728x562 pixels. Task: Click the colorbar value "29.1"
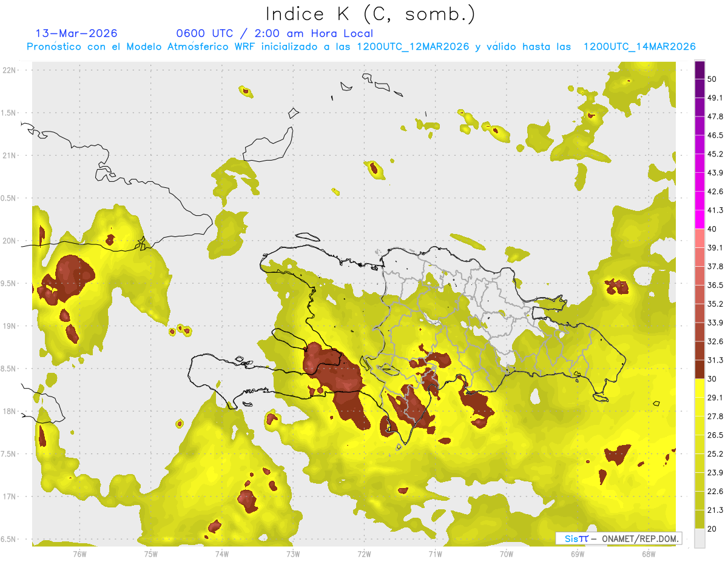click(x=715, y=398)
